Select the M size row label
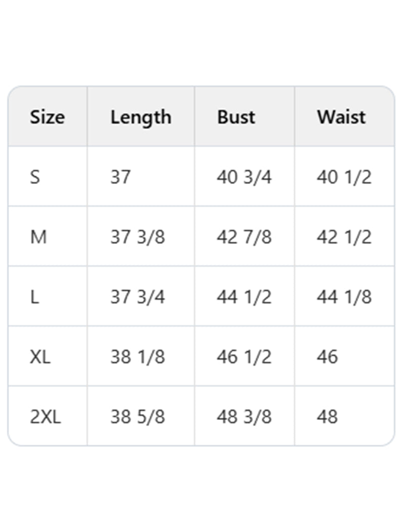 (38, 237)
